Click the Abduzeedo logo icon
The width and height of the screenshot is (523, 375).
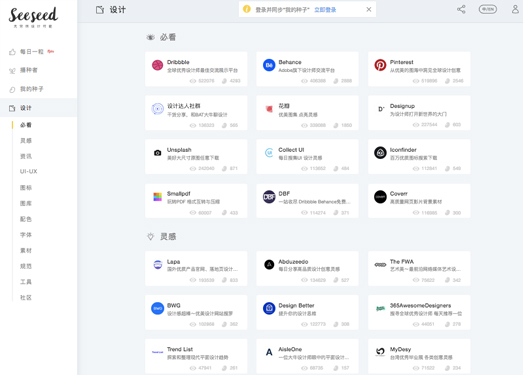click(269, 265)
